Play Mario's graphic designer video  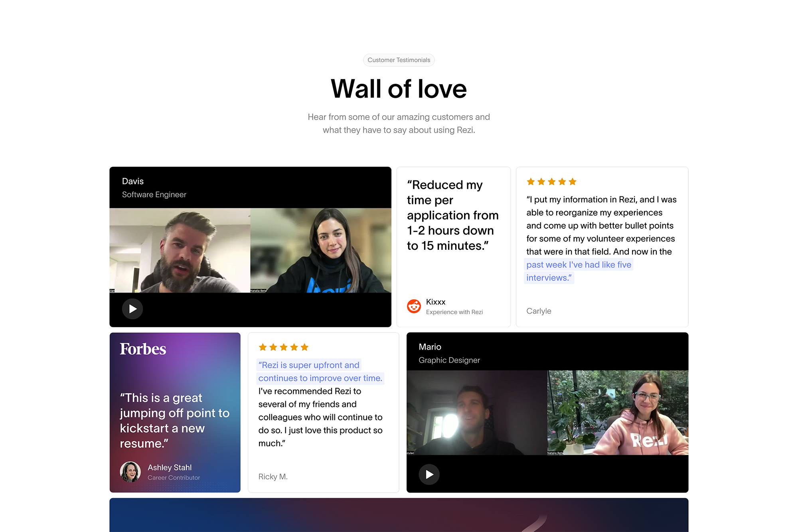click(429, 474)
